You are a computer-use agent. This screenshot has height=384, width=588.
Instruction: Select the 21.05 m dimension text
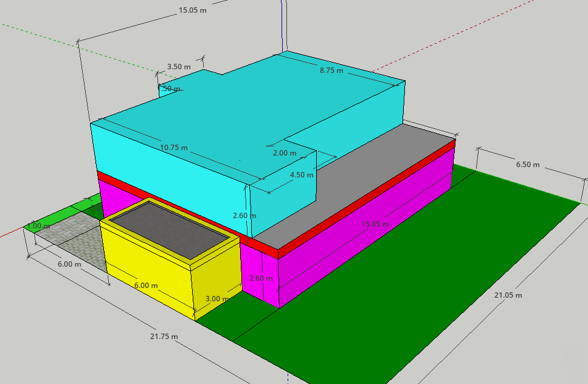508,295
